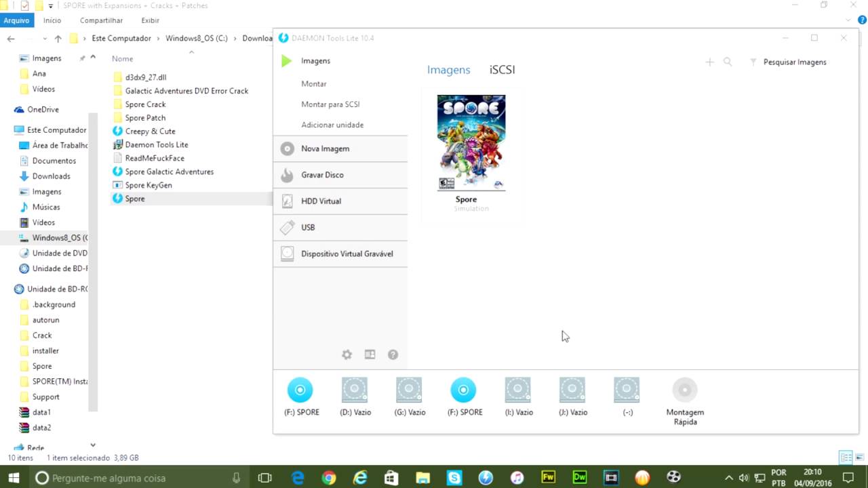This screenshot has height=488, width=868.
Task: Sort files by Nome column header
Action: pyautogui.click(x=122, y=59)
